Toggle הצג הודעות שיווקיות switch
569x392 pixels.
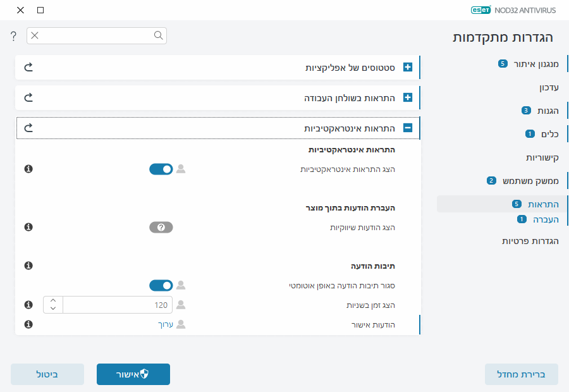pos(161,227)
